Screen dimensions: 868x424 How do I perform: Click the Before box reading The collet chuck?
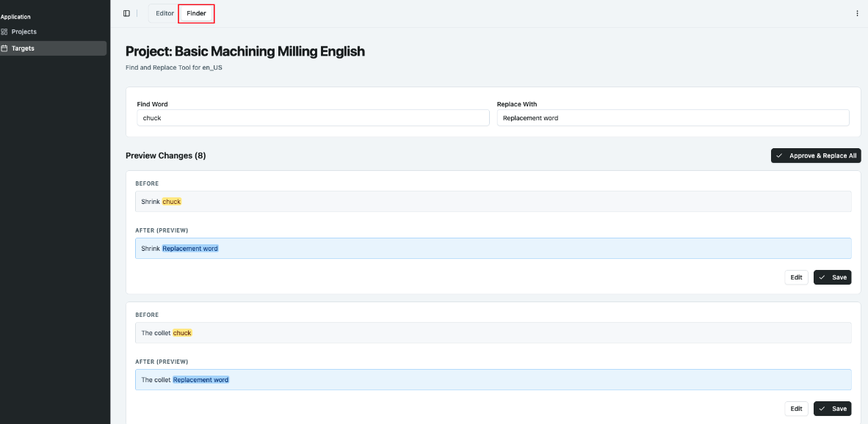493,333
